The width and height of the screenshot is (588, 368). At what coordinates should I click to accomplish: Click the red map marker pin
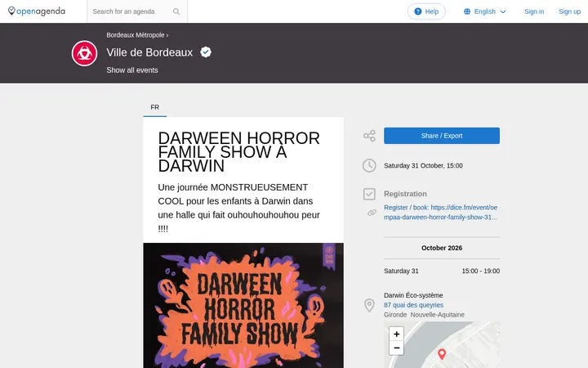click(x=442, y=354)
